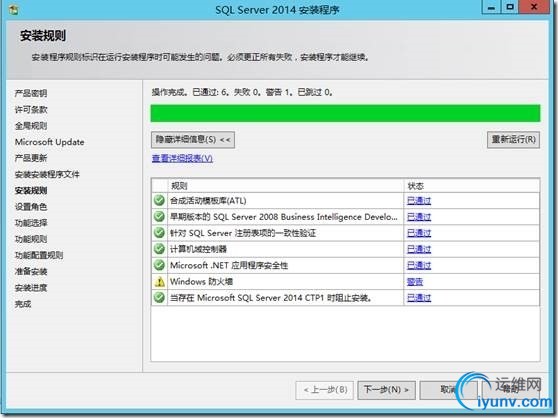Open the 警告 link for Windows 防火墙
This screenshot has height=418, width=558.
pos(415,282)
